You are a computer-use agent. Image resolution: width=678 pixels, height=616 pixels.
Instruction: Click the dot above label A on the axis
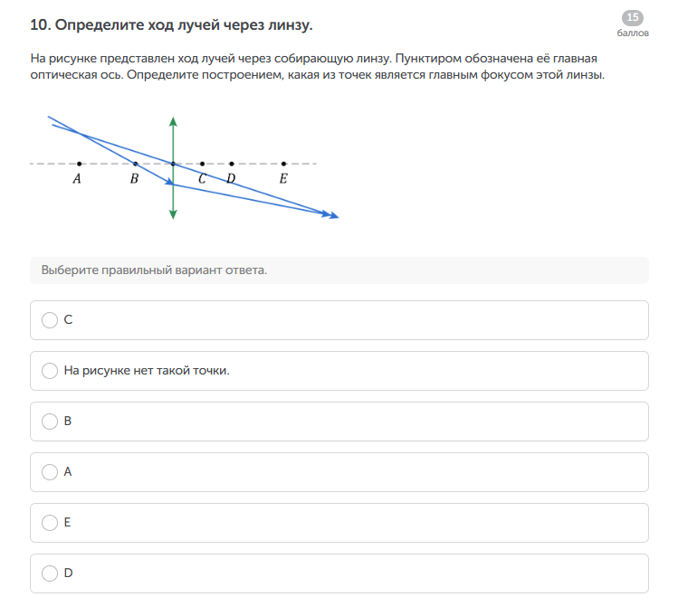point(80,164)
